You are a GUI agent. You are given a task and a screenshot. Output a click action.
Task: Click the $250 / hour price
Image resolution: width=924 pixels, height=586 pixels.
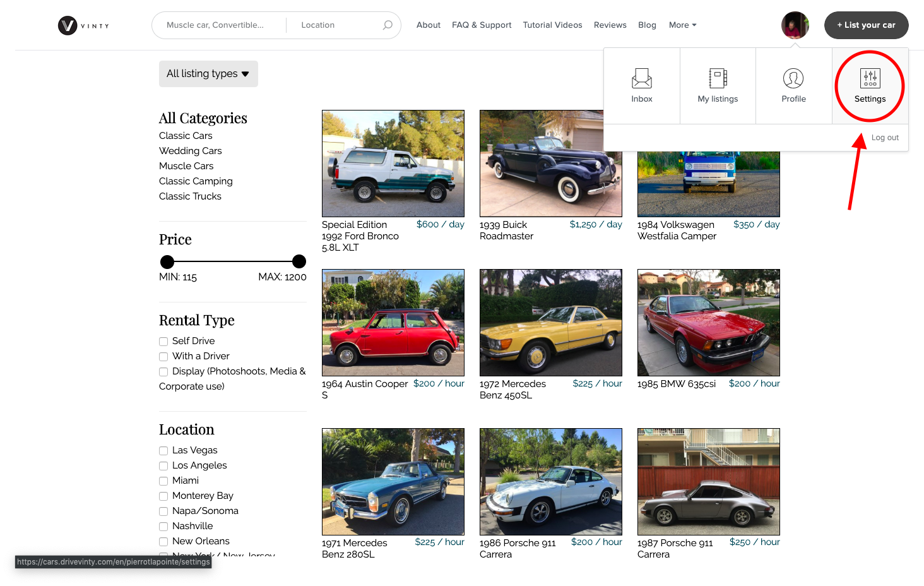755,542
